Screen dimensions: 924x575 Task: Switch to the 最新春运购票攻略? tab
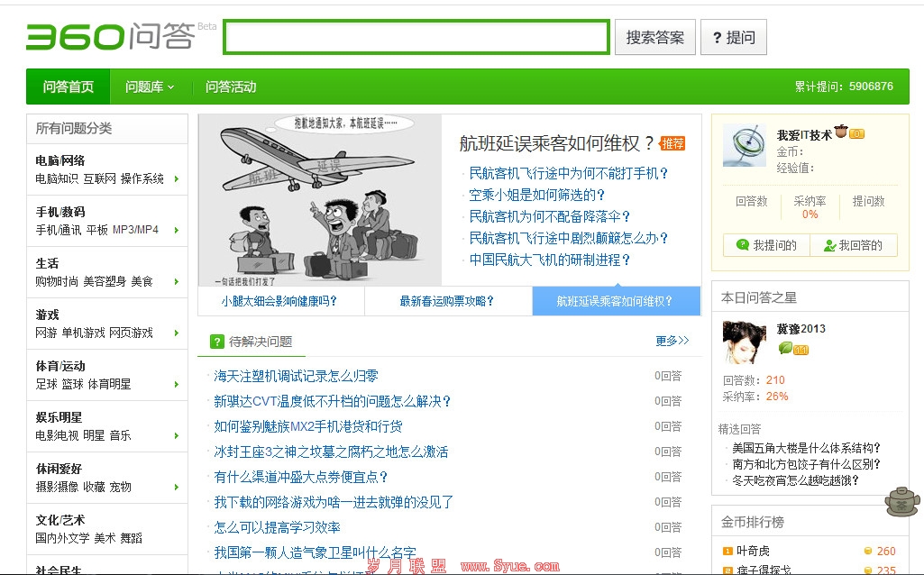(x=448, y=301)
